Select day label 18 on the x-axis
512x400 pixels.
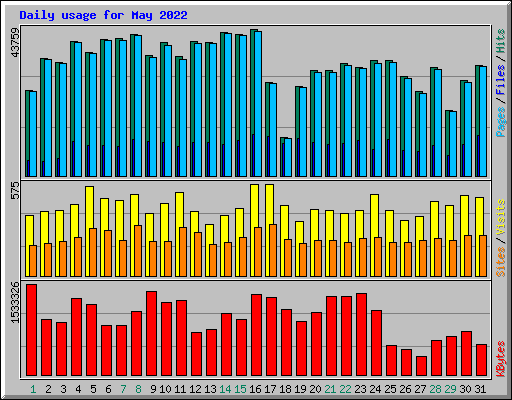point(285,389)
